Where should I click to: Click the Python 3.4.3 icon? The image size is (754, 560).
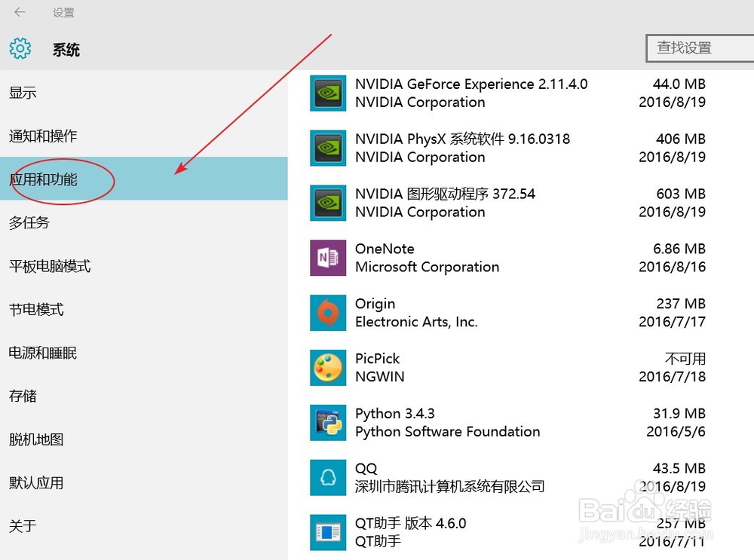[x=328, y=423]
